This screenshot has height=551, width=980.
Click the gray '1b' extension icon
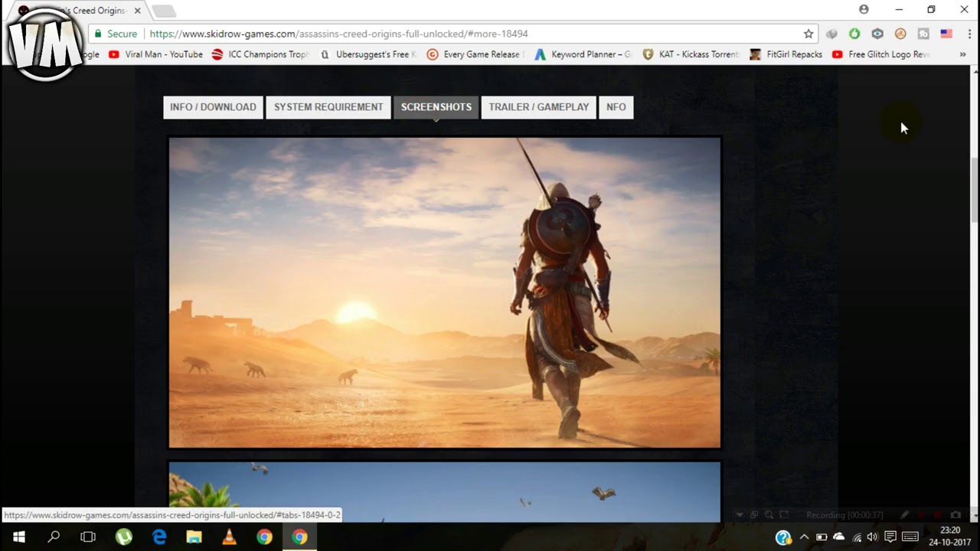(x=923, y=34)
